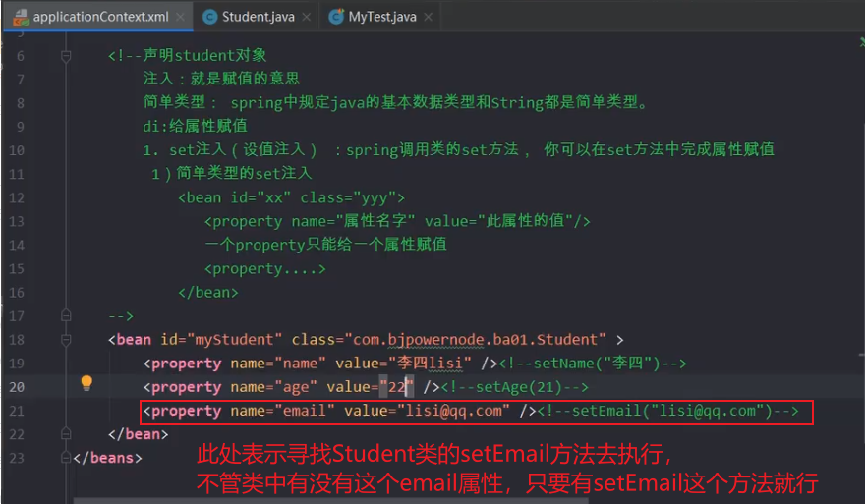Click the name="email" attribute on line 21
Viewport: 865px width, 504px height.
(282, 411)
